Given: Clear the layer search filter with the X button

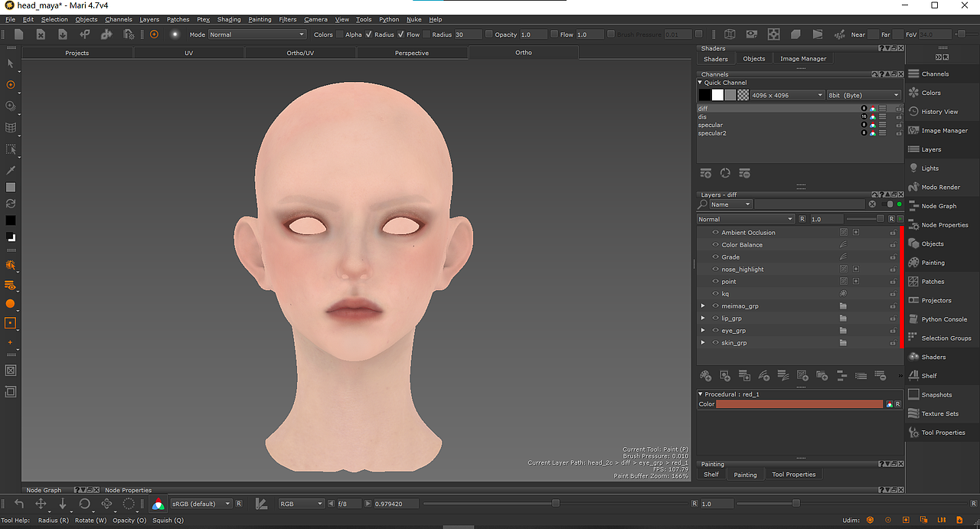Looking at the screenshot, I should (x=872, y=204).
